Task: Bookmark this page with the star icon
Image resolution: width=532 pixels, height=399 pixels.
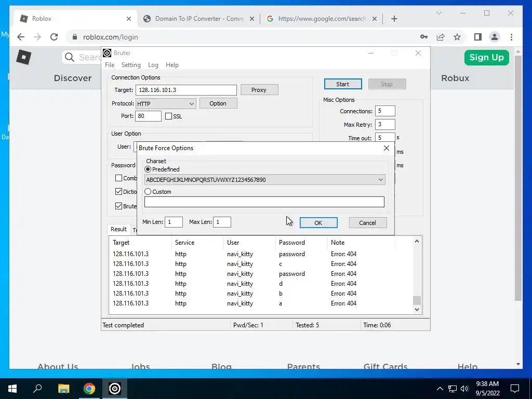Action: pyautogui.click(x=457, y=37)
